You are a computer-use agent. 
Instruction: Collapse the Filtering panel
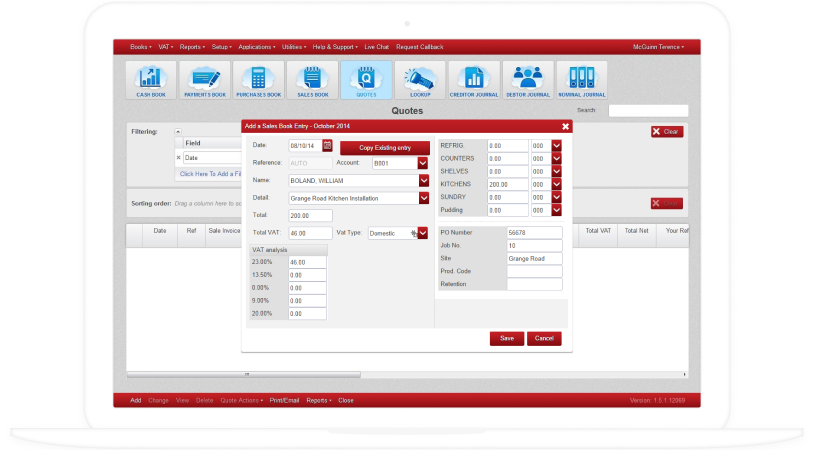pos(178,132)
